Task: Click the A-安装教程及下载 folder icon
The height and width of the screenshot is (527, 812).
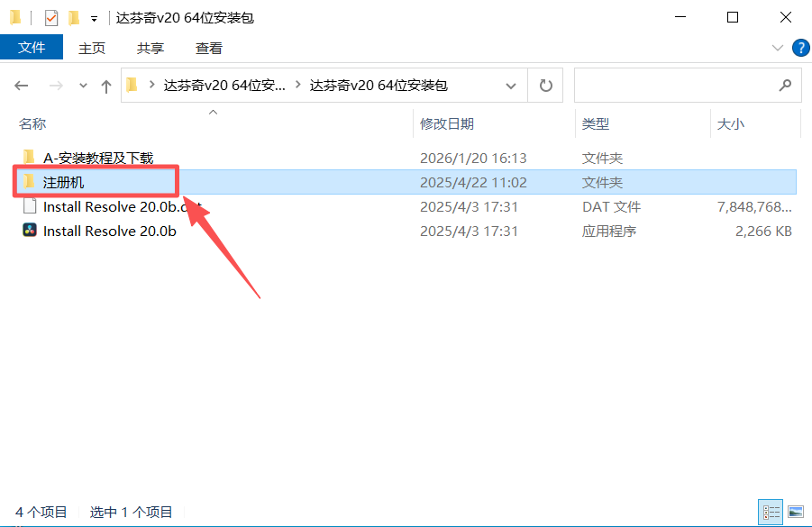Action: [x=30, y=158]
